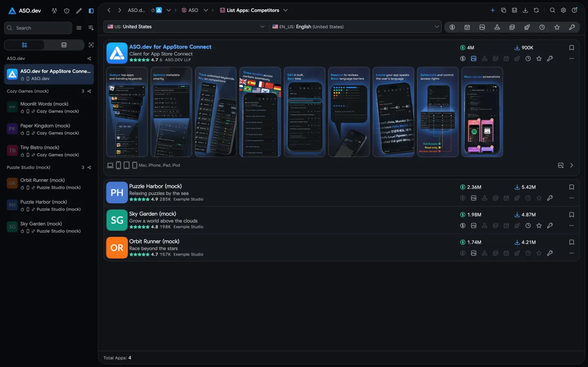Click the download screenshots icon below screenshot strip
588x367 pixels.
[561, 165]
